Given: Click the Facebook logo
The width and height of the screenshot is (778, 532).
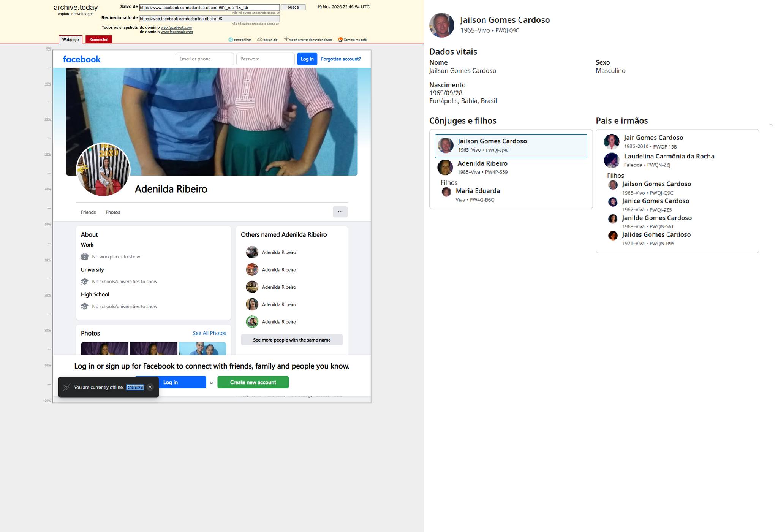Looking at the screenshot, I should [x=82, y=59].
